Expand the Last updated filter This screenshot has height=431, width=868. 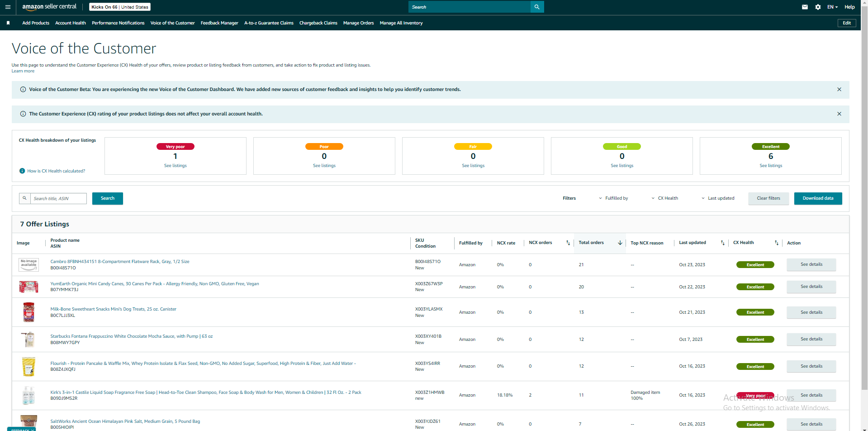tap(718, 198)
